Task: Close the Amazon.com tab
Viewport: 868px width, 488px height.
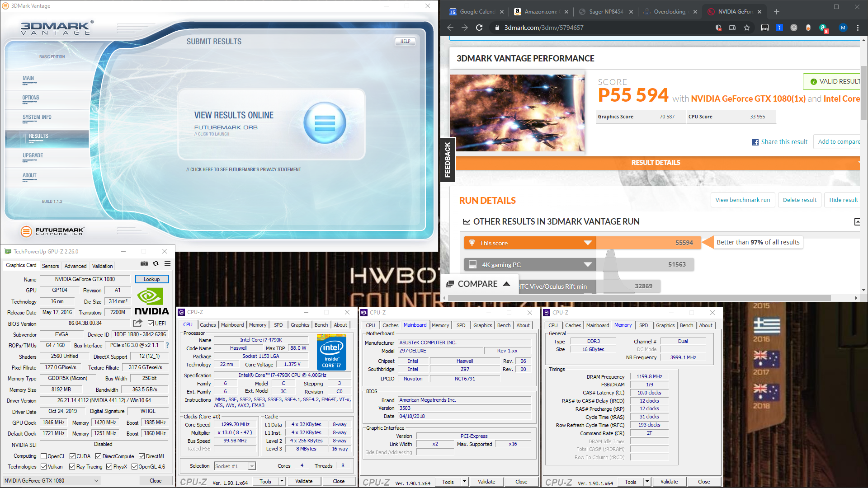Action: tap(566, 12)
